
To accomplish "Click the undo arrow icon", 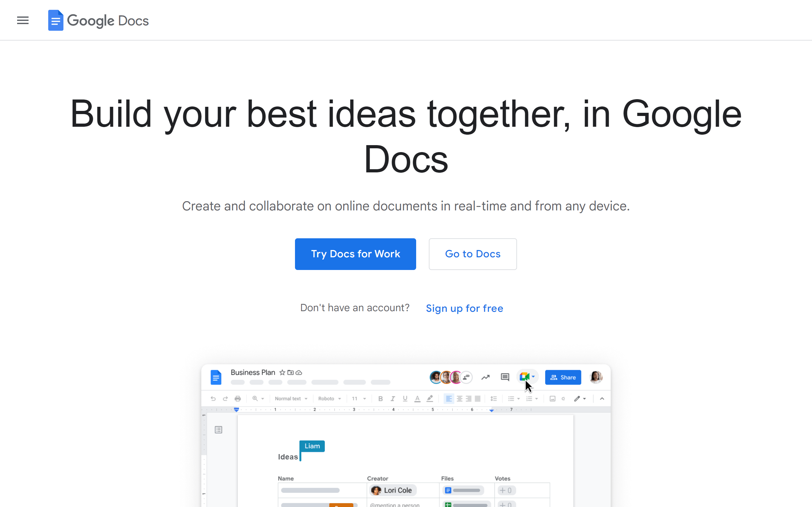I will [213, 398].
